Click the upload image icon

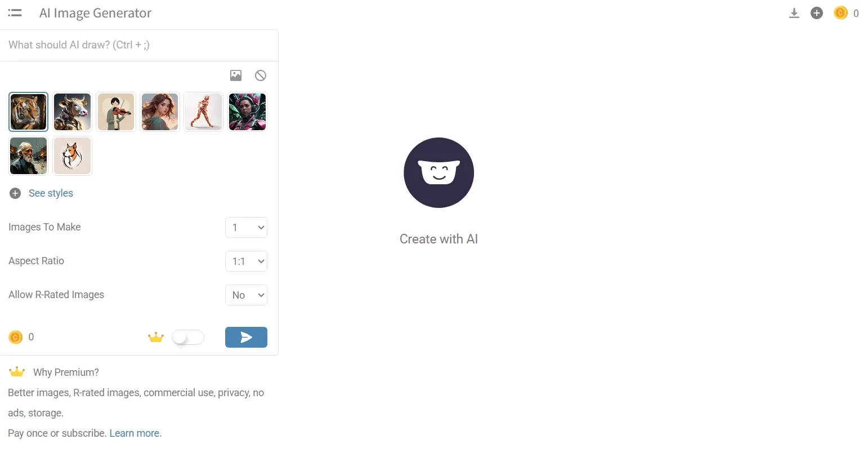point(236,76)
